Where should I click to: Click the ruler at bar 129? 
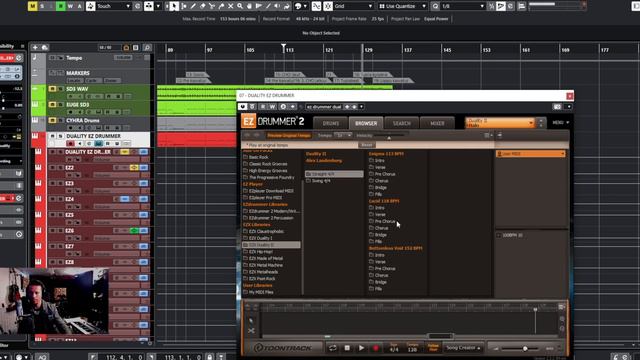(x=368, y=50)
